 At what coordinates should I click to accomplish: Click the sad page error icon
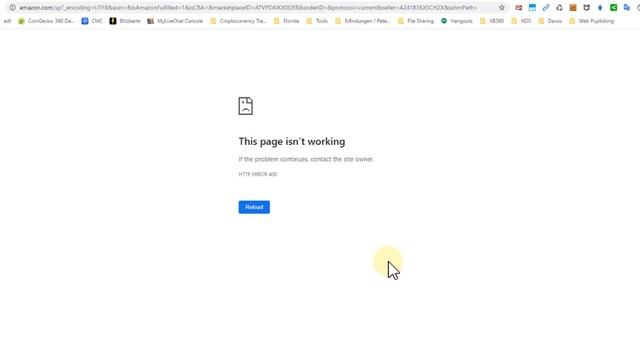tap(246, 106)
